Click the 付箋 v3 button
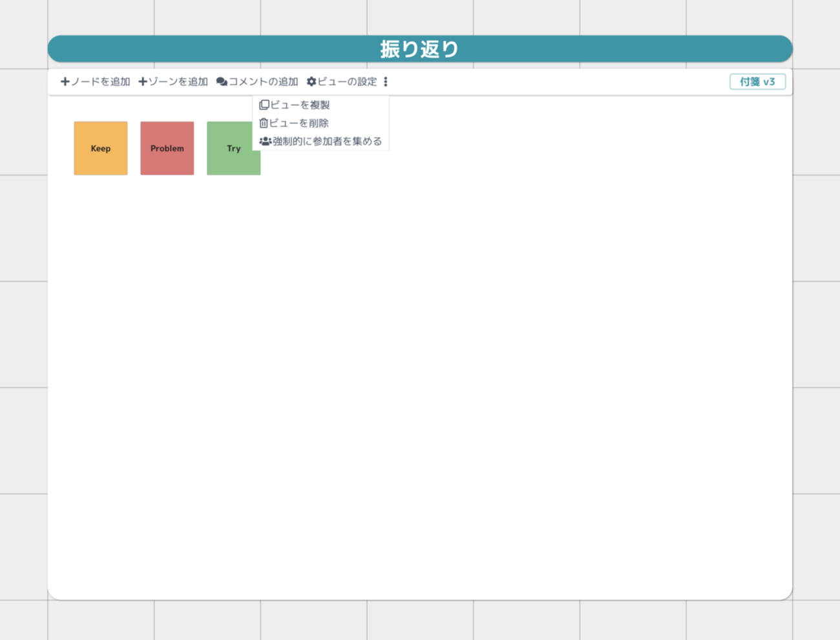Screen dimensions: 840x640 (757, 82)
